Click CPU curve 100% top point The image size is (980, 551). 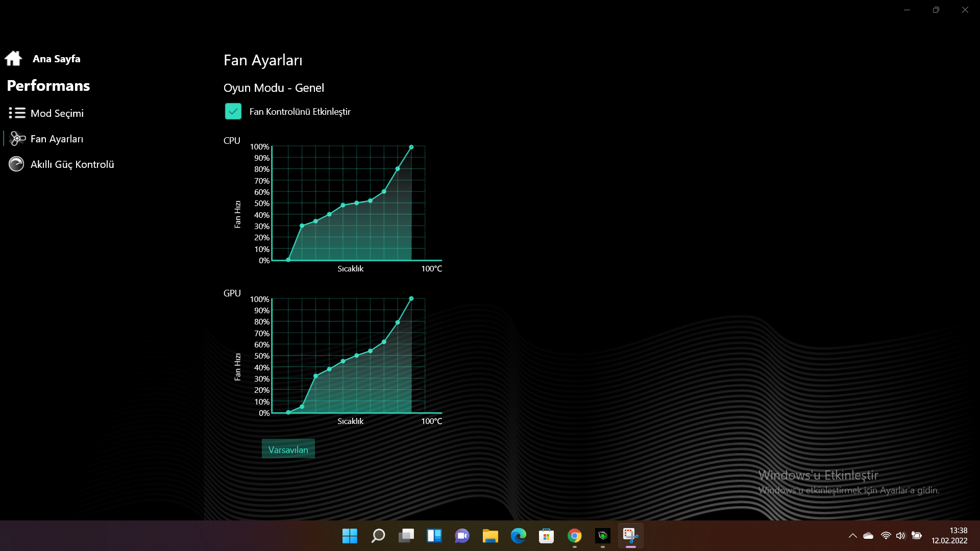[411, 147]
